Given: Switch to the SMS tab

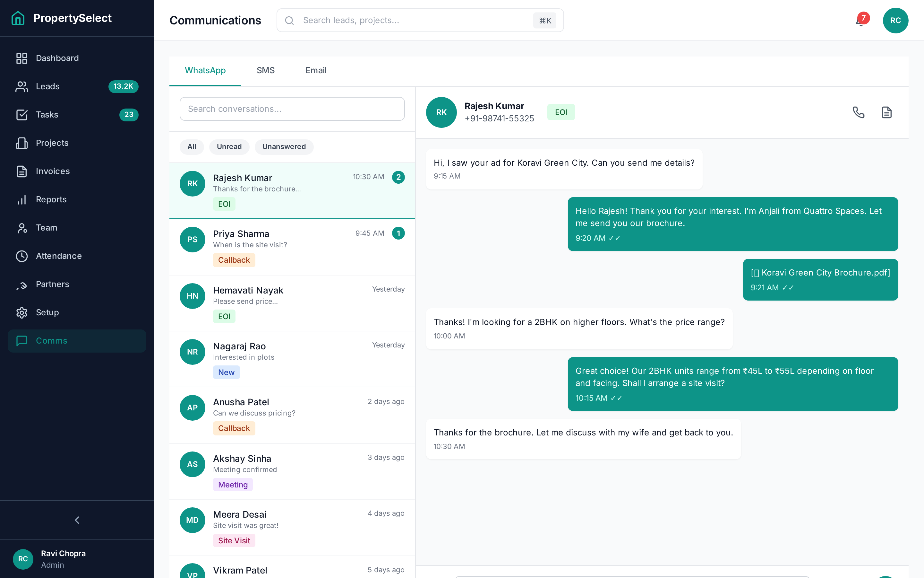Looking at the screenshot, I should (266, 71).
